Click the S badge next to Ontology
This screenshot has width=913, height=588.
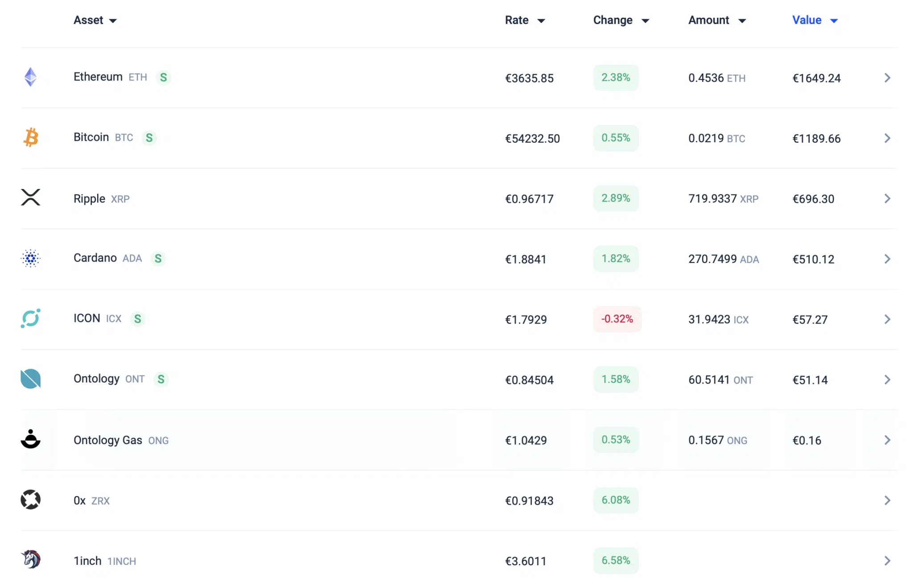click(x=161, y=379)
